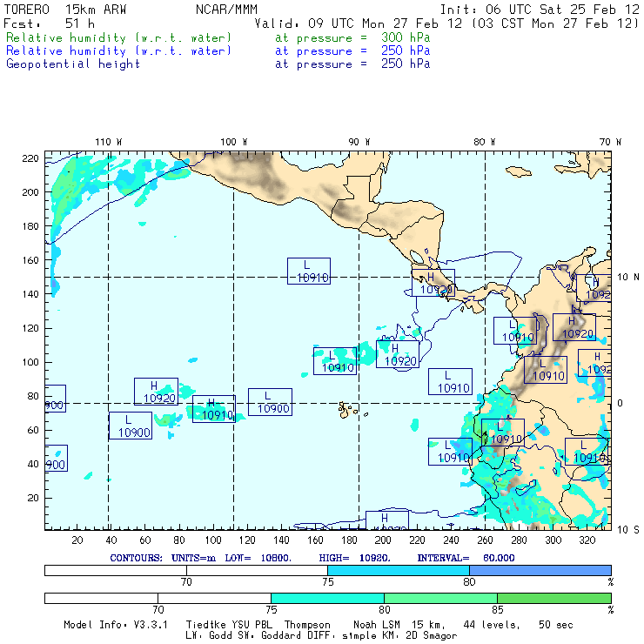The image size is (644, 644).
Task: Click the teal 75–80% swatch in lower colorbar
Action: tap(327, 598)
